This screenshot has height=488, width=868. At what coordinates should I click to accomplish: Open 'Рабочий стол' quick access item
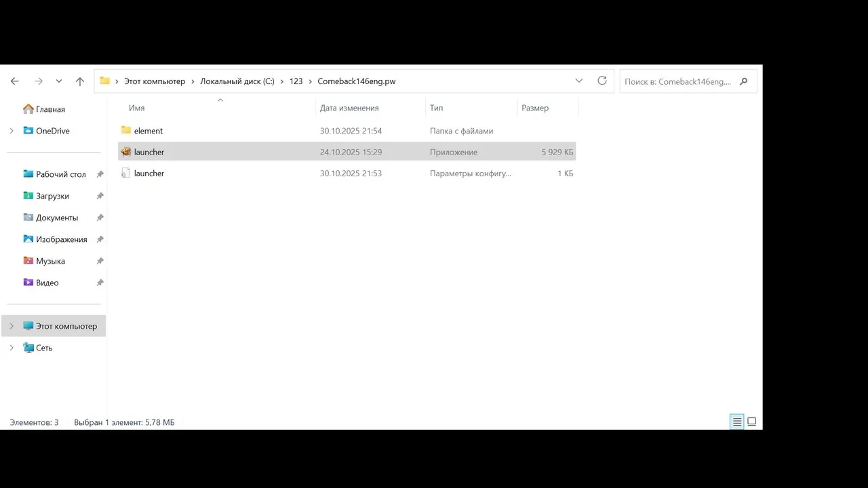pyautogui.click(x=61, y=174)
